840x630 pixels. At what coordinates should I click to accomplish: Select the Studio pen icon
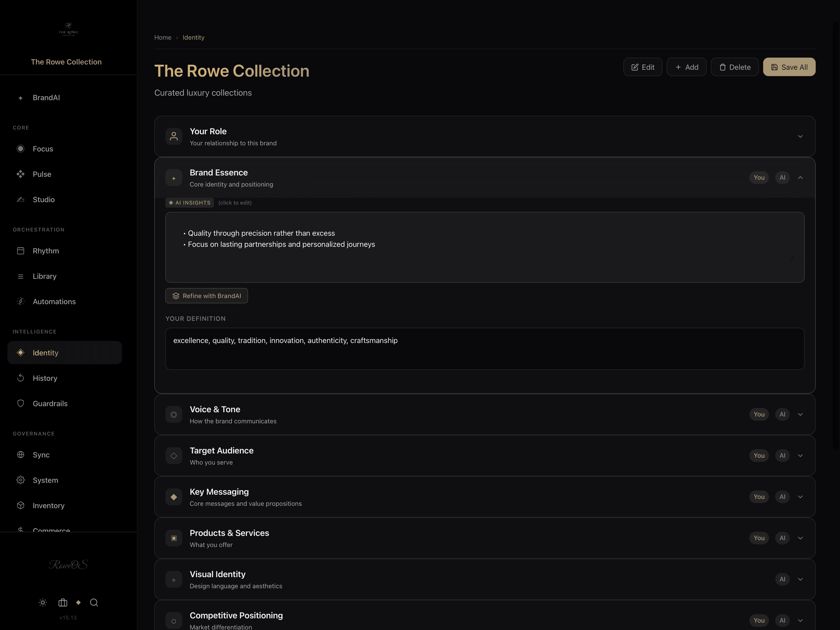21,200
